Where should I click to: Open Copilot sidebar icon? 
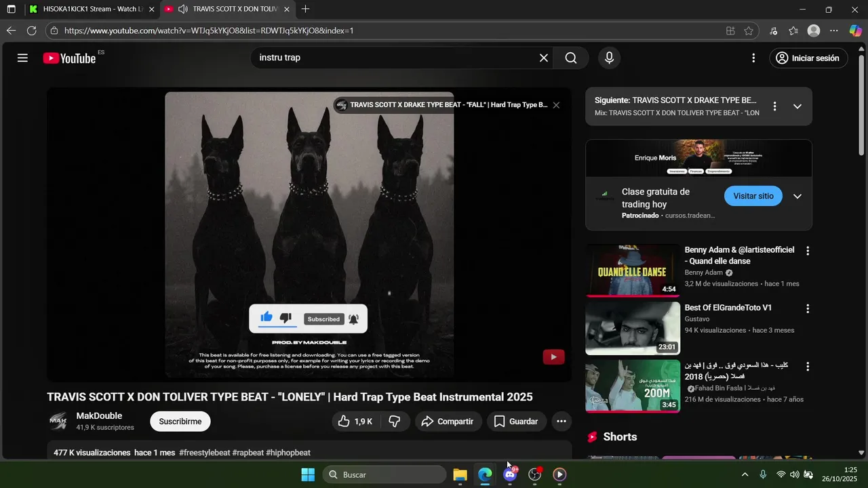point(855,30)
